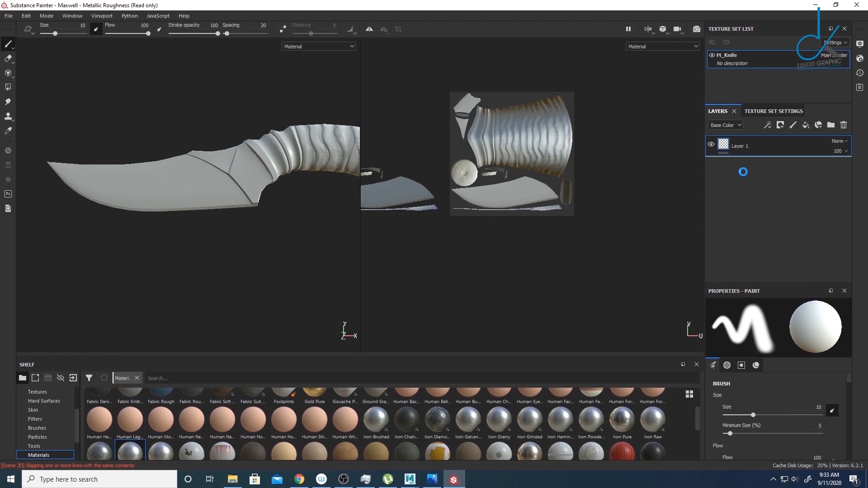Select the Polygon Fill tool

[x=8, y=87]
